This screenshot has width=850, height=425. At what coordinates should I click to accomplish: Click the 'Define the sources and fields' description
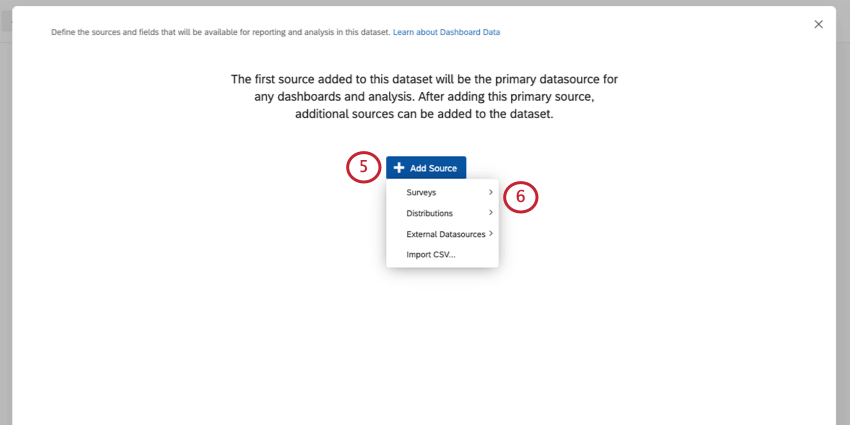(x=220, y=32)
